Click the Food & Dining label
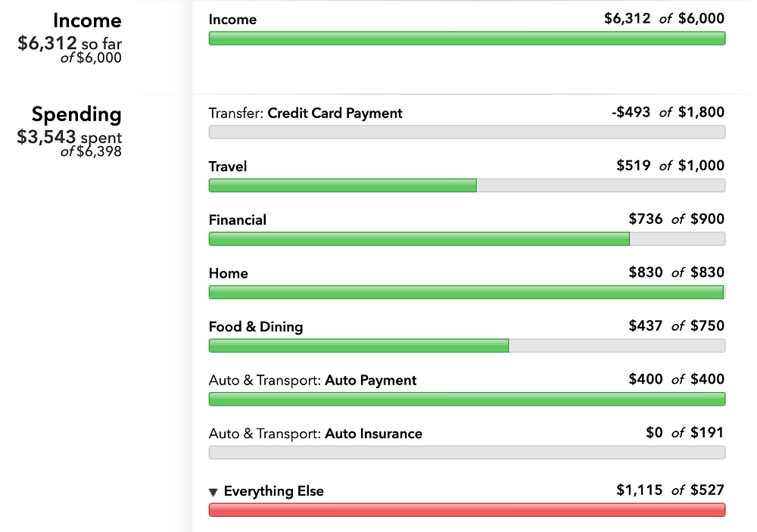The width and height of the screenshot is (757, 532). pyautogui.click(x=256, y=327)
